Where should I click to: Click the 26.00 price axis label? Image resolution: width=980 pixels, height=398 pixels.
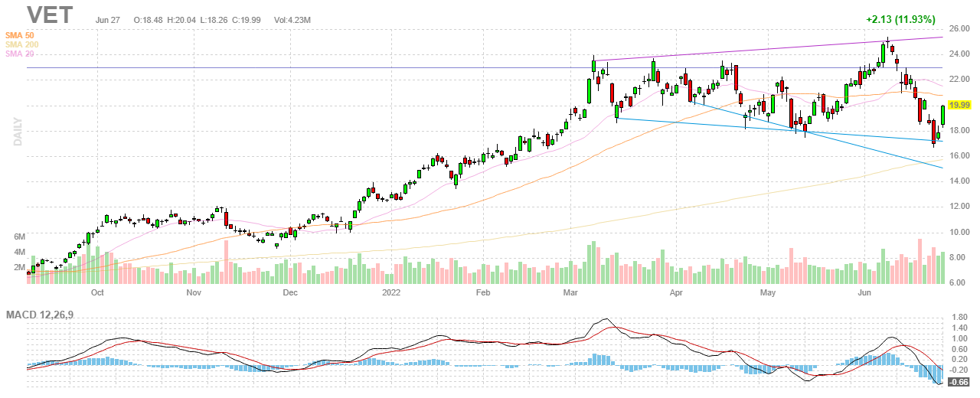tap(959, 28)
